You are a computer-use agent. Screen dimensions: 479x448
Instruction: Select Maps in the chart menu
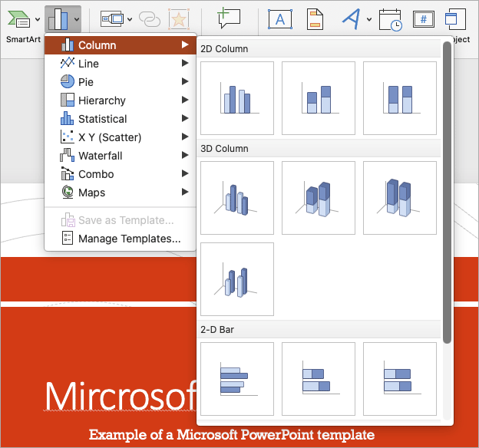121,193
